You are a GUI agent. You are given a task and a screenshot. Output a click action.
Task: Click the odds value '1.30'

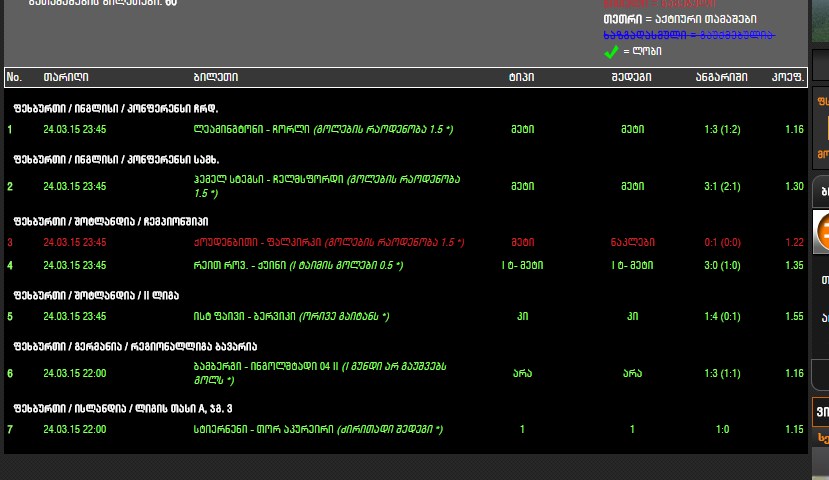[794, 187]
